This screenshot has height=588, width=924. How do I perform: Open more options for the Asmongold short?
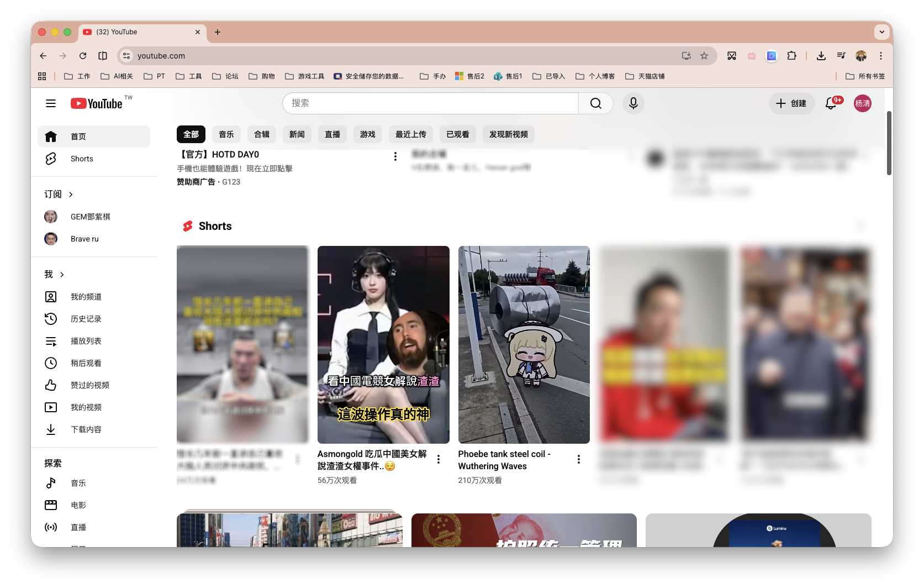coord(439,459)
